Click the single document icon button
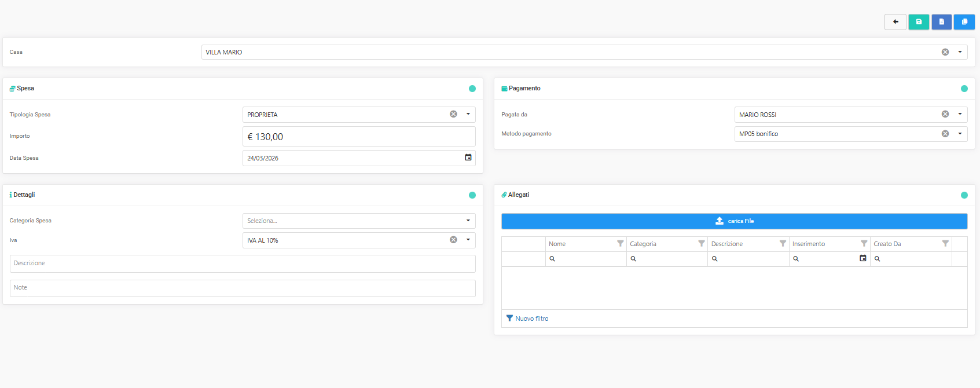This screenshot has width=980, height=388. point(941,22)
